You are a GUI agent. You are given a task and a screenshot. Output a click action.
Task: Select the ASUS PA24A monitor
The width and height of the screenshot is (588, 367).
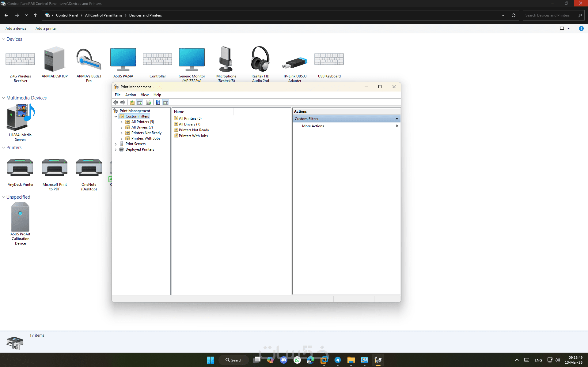(x=123, y=62)
